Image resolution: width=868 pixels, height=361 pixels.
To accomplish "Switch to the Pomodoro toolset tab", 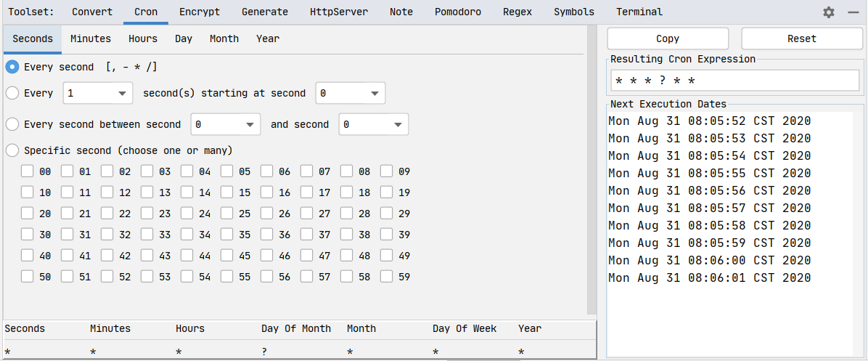I will 458,12.
